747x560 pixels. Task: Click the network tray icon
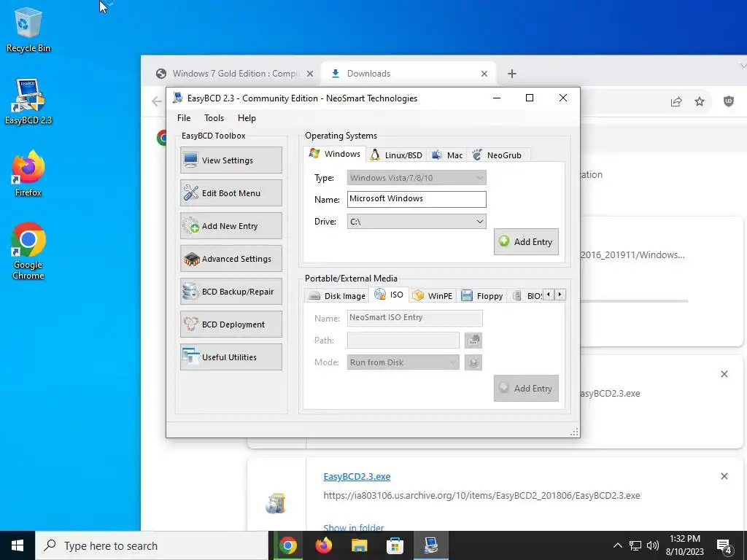[x=635, y=545]
